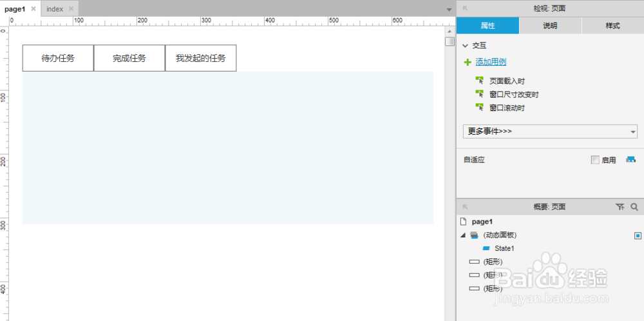Select the 窗口尺寸改变时 event

[x=514, y=95]
